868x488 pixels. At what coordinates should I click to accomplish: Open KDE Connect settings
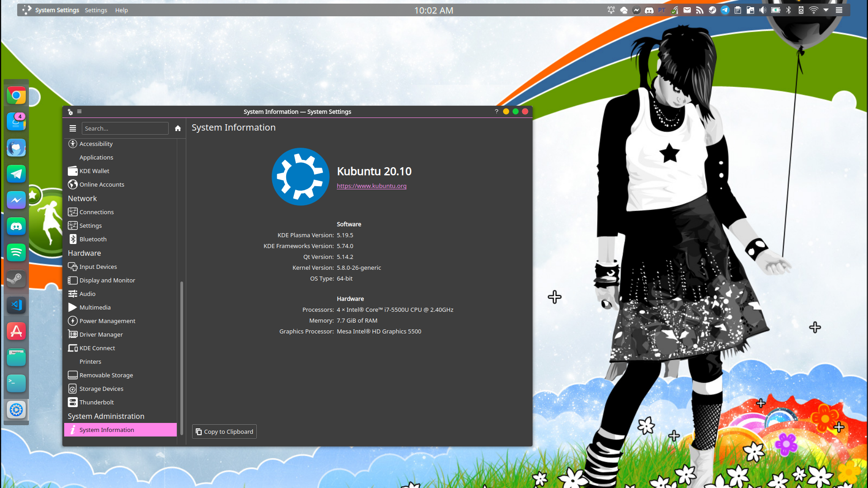(x=120, y=348)
